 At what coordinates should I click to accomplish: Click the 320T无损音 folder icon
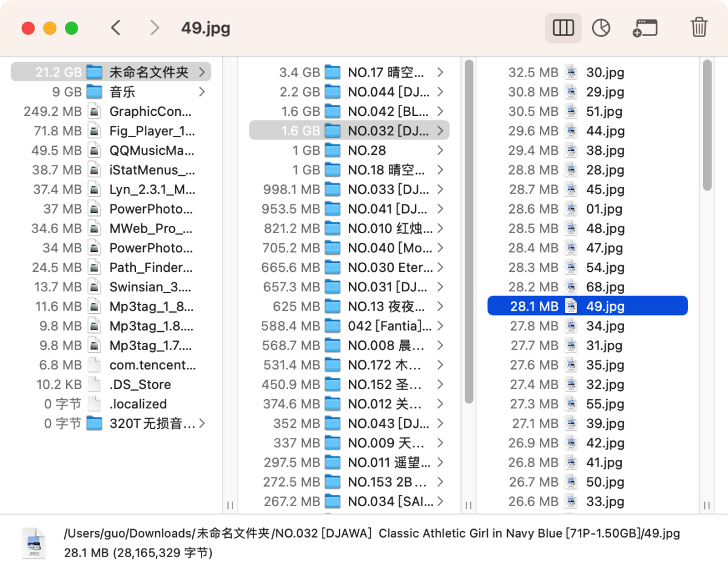coord(94,423)
